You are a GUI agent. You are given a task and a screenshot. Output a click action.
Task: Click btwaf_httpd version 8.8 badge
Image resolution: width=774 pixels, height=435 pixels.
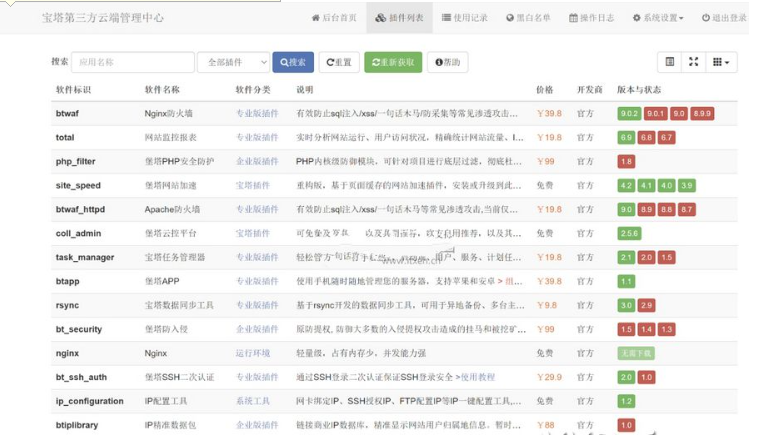click(x=666, y=209)
